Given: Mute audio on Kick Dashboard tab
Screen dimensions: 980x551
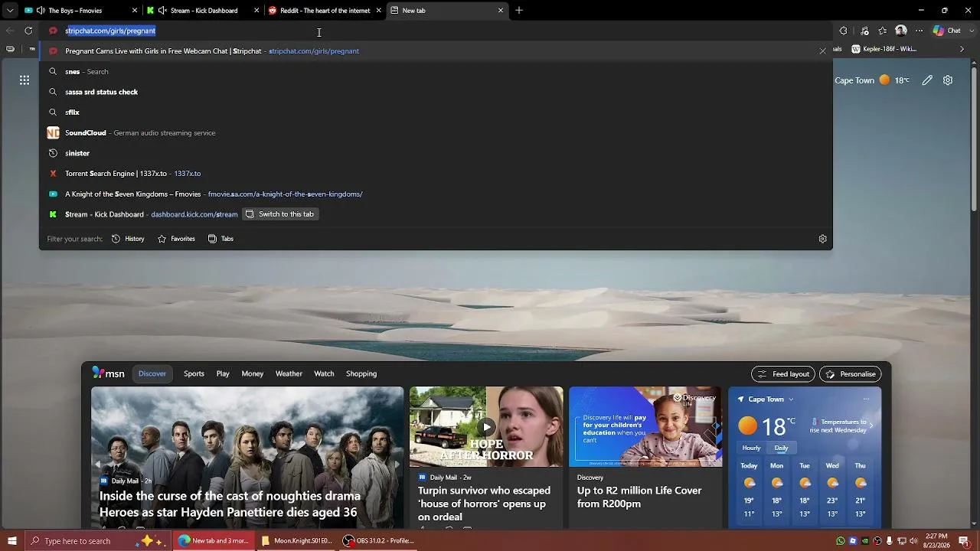Looking at the screenshot, I should pos(162,11).
